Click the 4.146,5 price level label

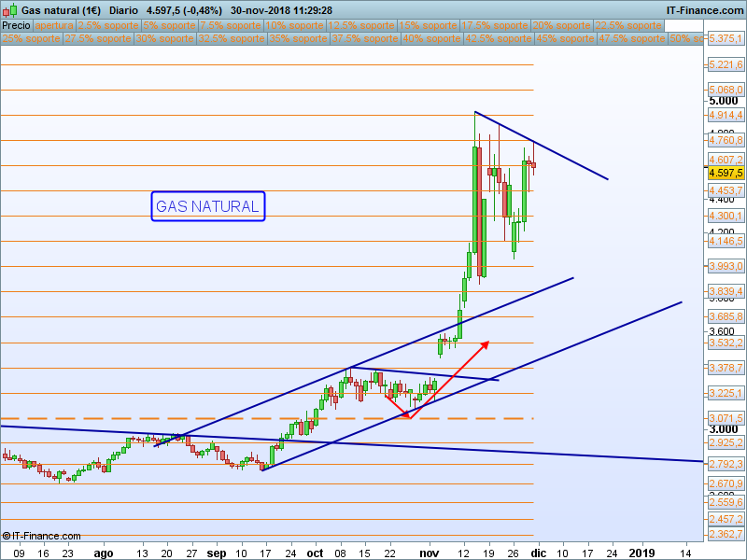point(726,241)
